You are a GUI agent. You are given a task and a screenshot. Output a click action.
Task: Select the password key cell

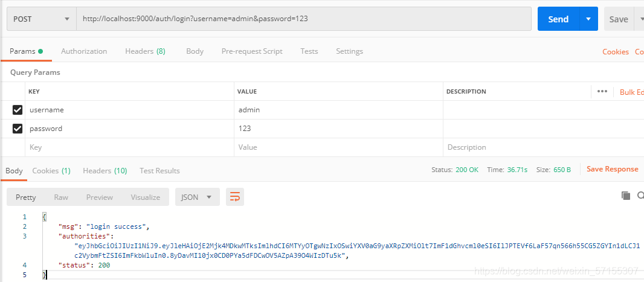(129, 129)
